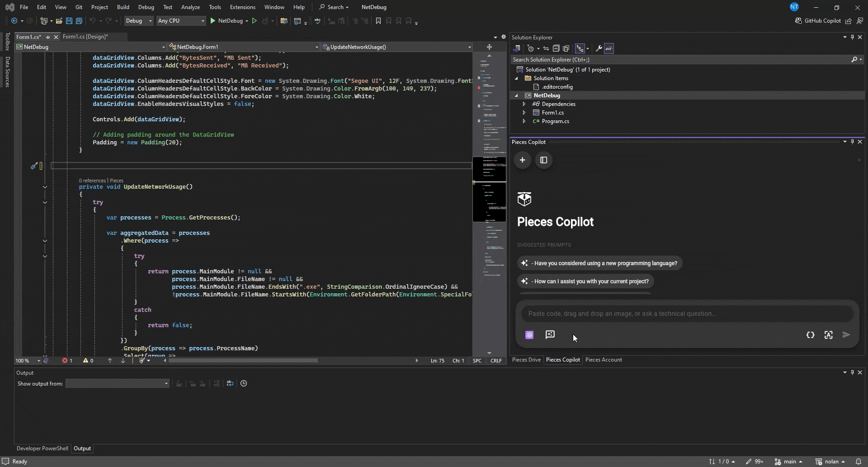Start NetDebug with the green play button
Image resolution: width=868 pixels, height=467 pixels.
tap(213, 21)
